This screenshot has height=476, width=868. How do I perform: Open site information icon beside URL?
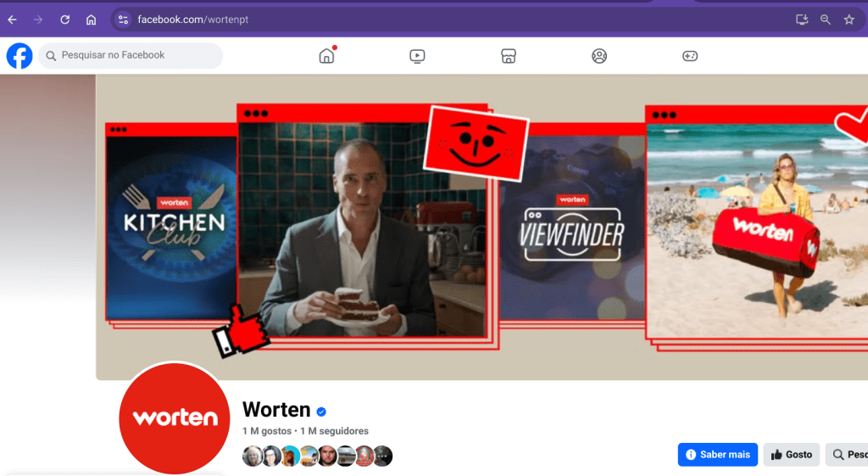click(x=123, y=20)
